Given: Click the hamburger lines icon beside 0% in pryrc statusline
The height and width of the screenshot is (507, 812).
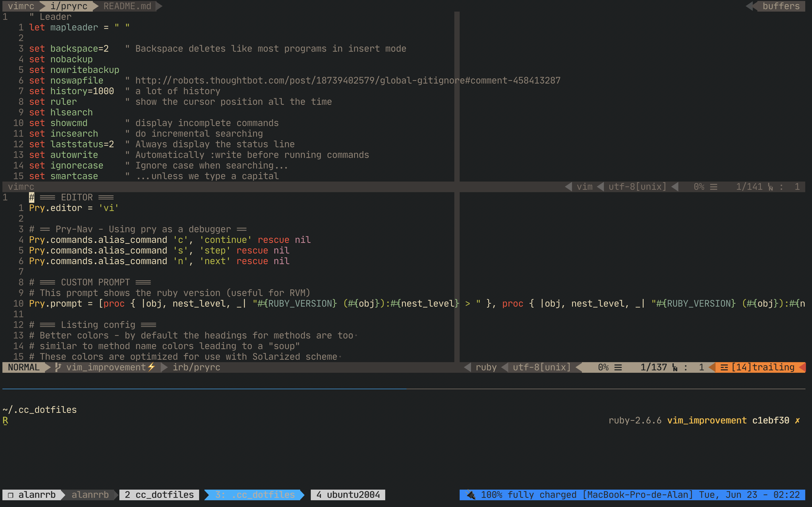Looking at the screenshot, I should tap(618, 367).
